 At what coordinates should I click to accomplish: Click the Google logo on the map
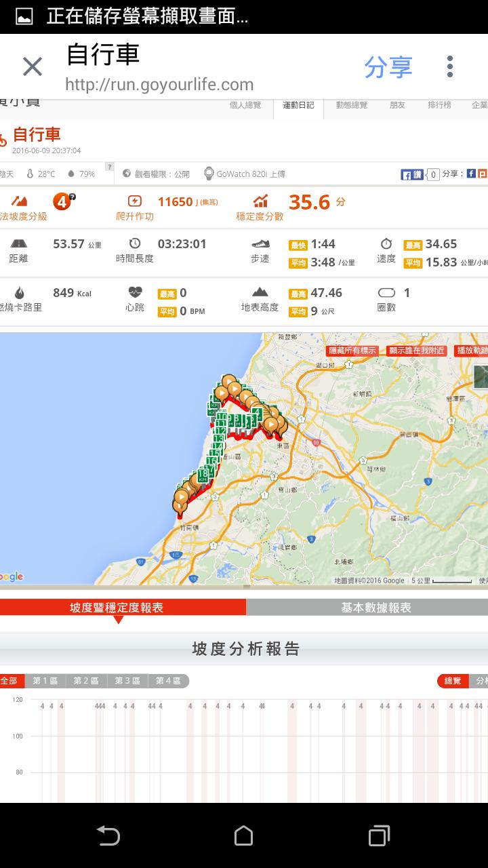click(12, 576)
